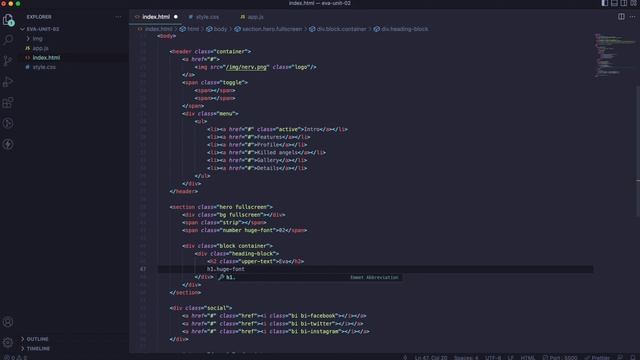640x360 pixels.
Task: Change the Spaces: 4 indentation setting
Action: (466, 357)
